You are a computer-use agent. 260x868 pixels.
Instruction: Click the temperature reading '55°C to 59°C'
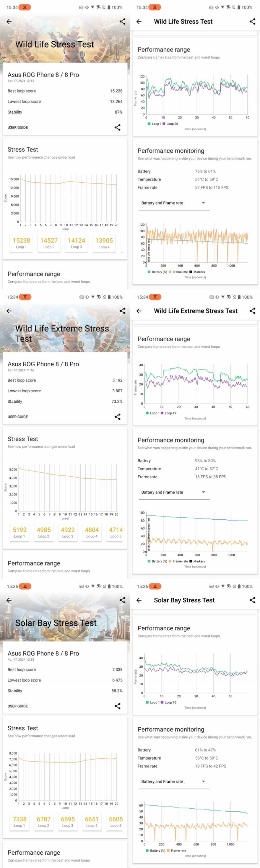click(206, 758)
